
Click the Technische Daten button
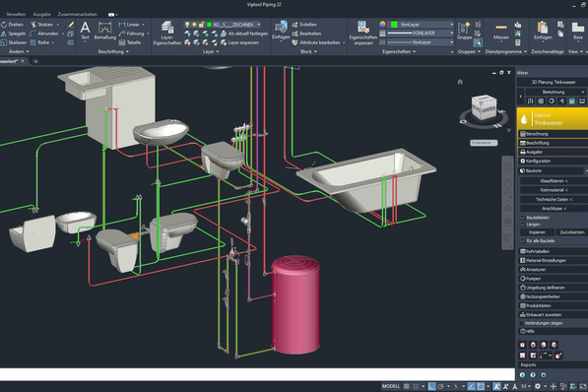[x=554, y=199]
